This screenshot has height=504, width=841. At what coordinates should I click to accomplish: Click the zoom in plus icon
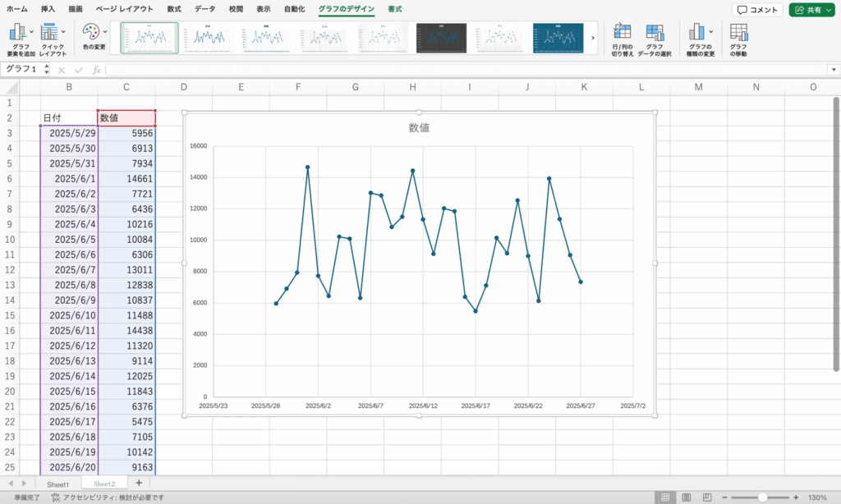click(796, 497)
